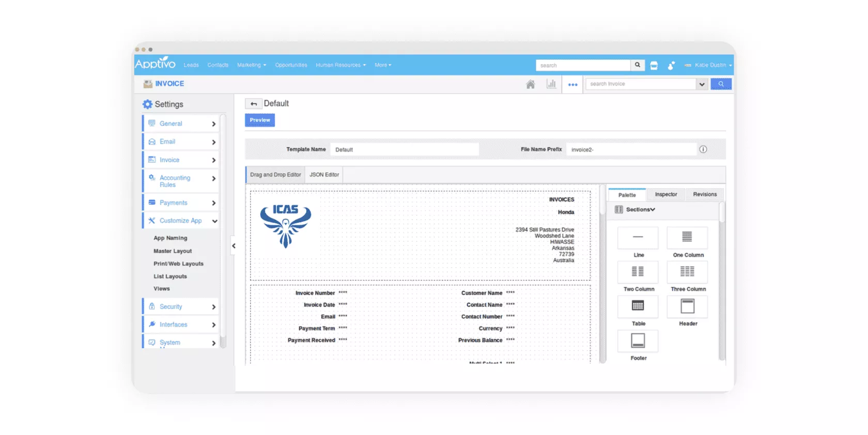Open List Layouts settings
This screenshot has height=435, width=868.
click(170, 276)
